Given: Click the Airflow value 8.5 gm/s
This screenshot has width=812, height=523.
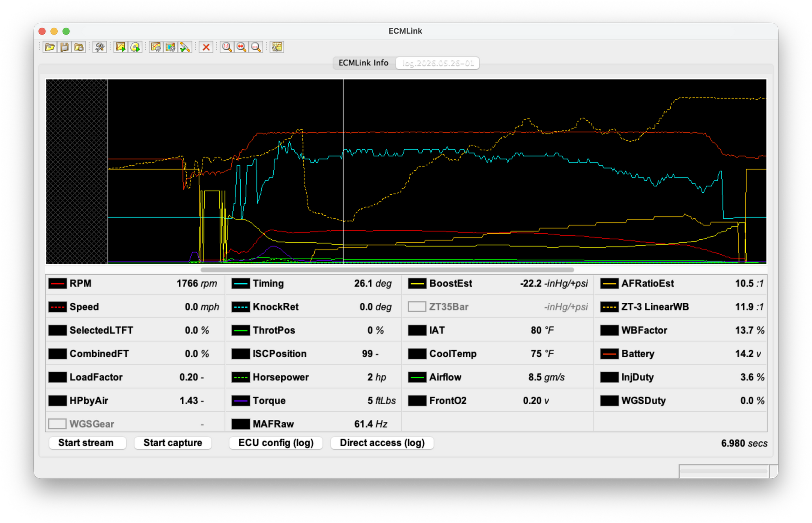Looking at the screenshot, I should click(546, 377).
